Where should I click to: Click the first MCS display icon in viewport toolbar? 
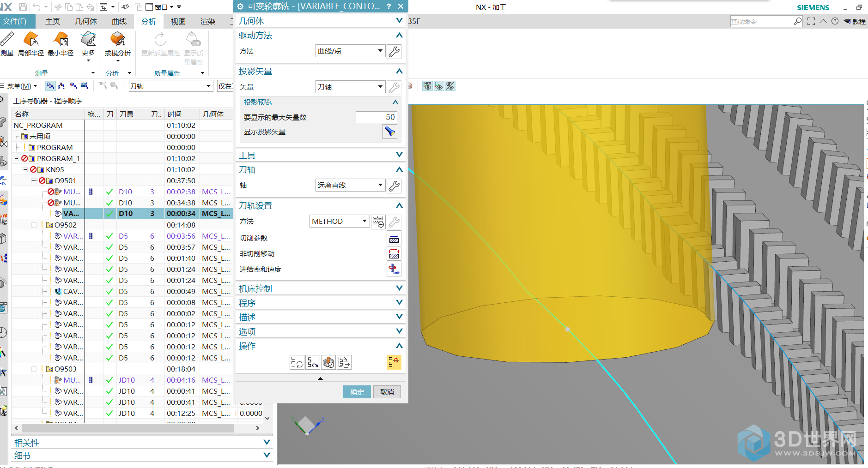coord(428,86)
